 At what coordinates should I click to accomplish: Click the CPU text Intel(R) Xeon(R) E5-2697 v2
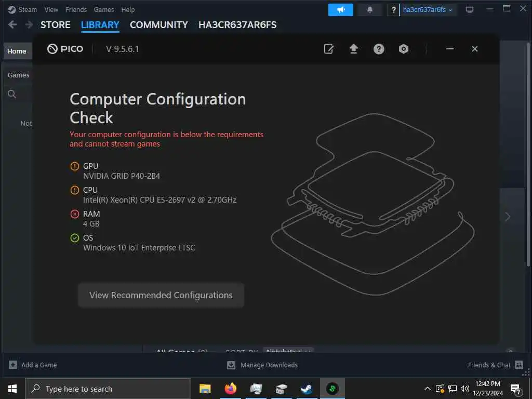(160, 200)
